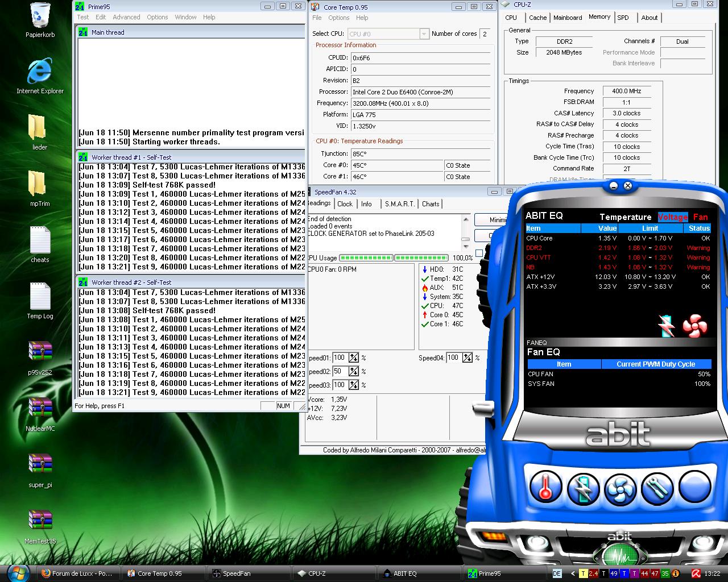Click the SpeedFan CPU usage progress bar
728x582 pixels.
tap(394, 258)
